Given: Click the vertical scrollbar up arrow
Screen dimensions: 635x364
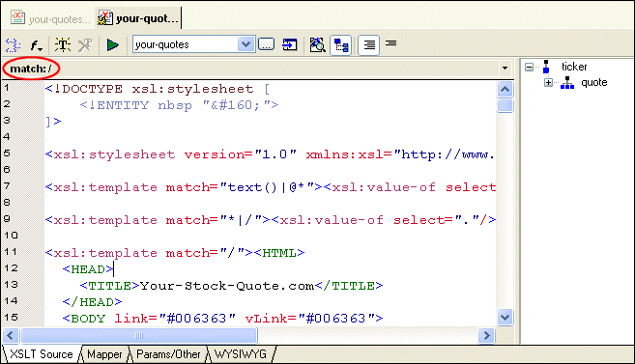Looking at the screenshot, I should pyautogui.click(x=505, y=90).
